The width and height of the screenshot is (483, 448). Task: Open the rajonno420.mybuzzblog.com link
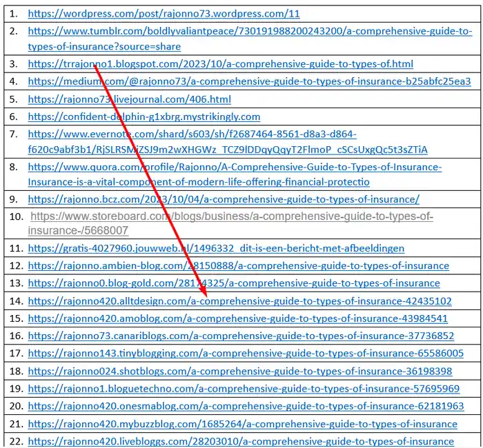[x=243, y=425]
